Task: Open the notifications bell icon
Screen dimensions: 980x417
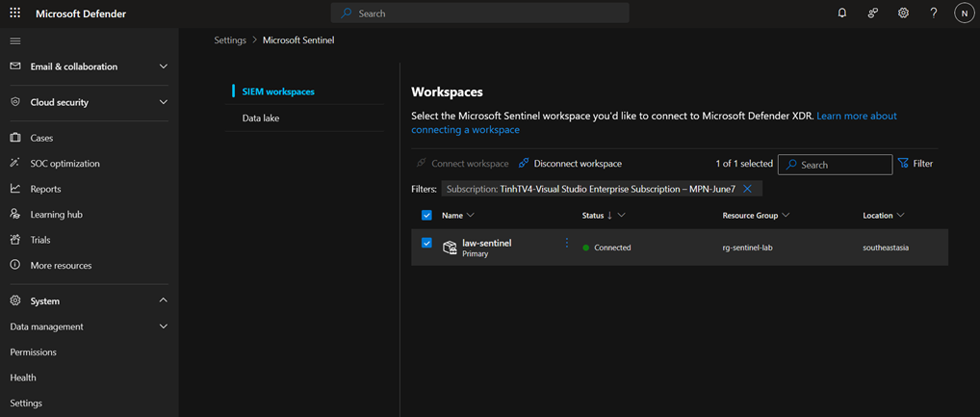Action: (x=842, y=13)
